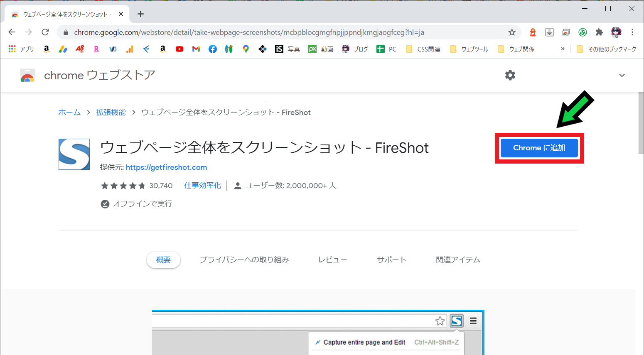
Task: Go to 拡張機能 breadcrumb link
Action: (111, 113)
